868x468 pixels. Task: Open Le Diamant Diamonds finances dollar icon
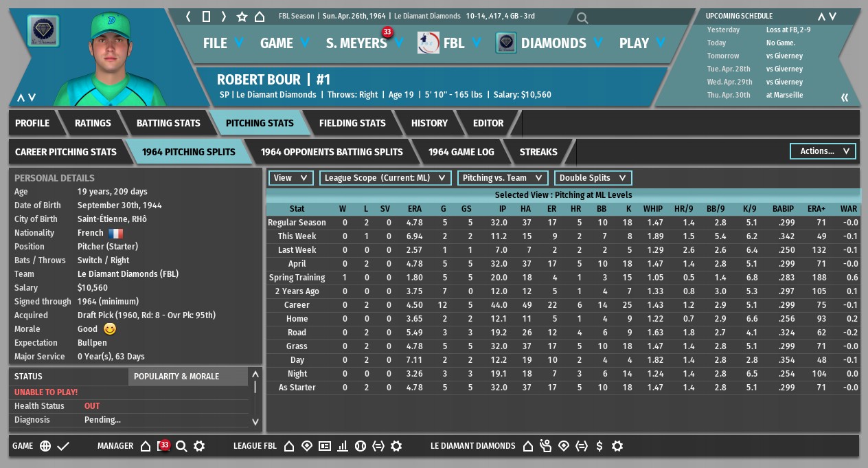coord(599,446)
